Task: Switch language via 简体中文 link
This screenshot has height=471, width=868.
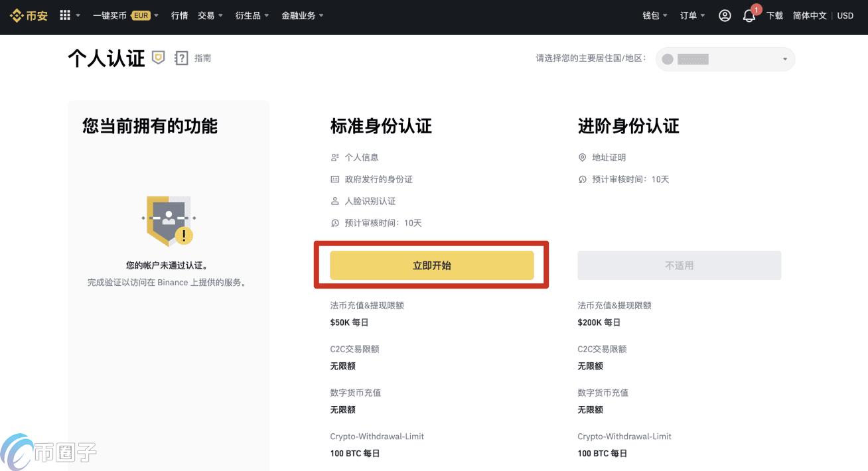Action: (x=809, y=15)
